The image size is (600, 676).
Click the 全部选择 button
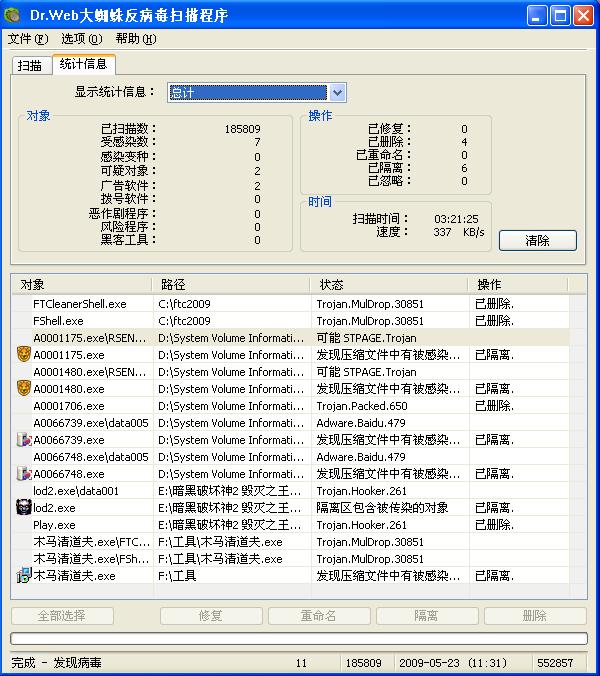click(62, 616)
